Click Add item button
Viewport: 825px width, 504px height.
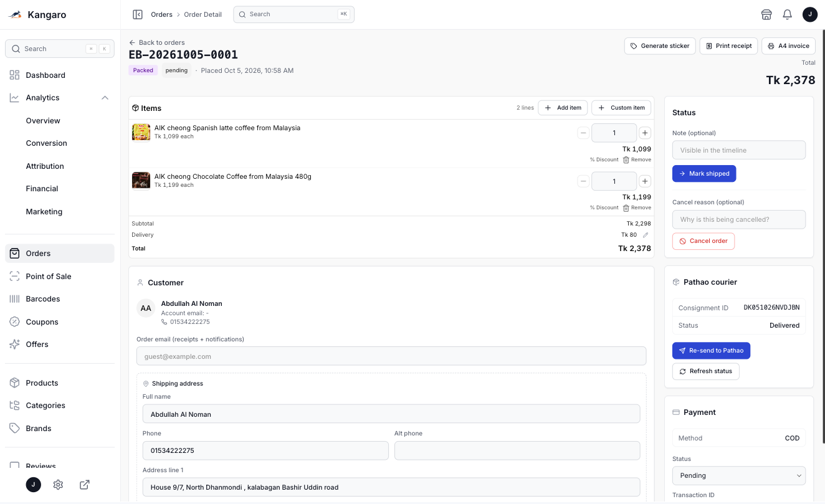coord(563,108)
